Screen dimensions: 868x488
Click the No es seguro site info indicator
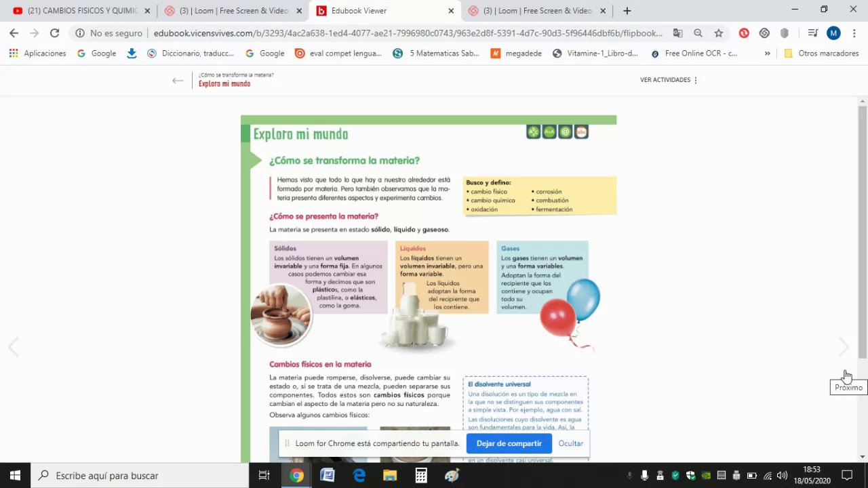point(108,33)
